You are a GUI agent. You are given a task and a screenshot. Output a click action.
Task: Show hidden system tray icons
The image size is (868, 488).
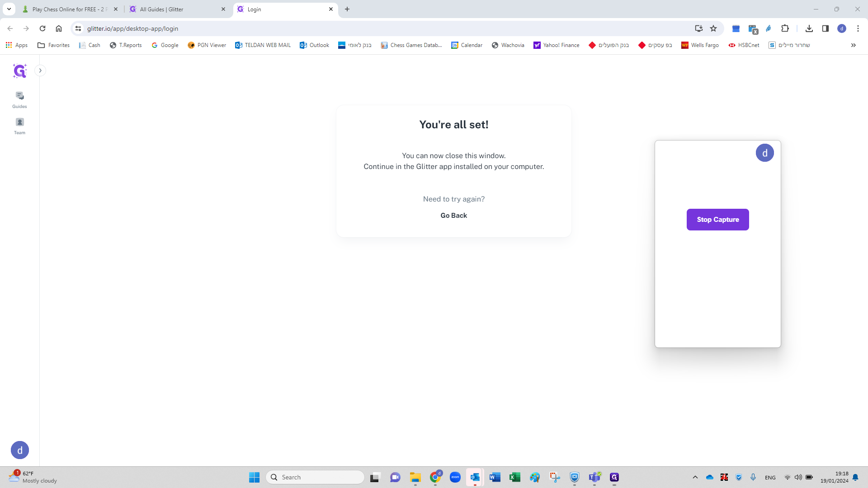point(695,477)
